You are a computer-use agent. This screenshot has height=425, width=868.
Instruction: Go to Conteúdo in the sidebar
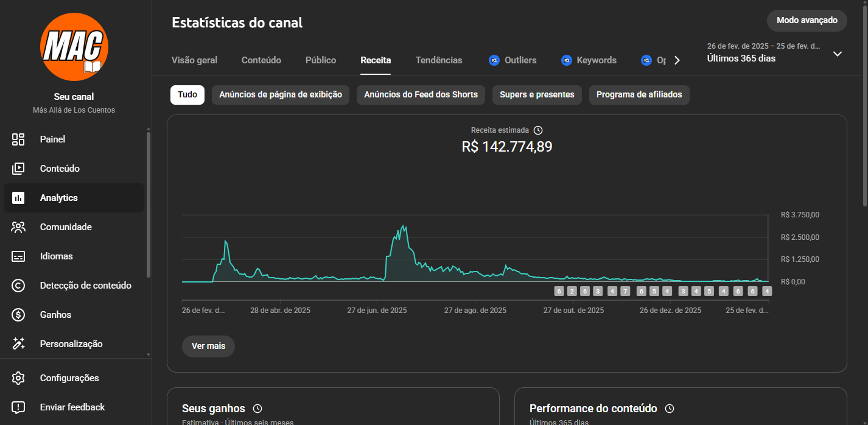[x=74, y=169]
